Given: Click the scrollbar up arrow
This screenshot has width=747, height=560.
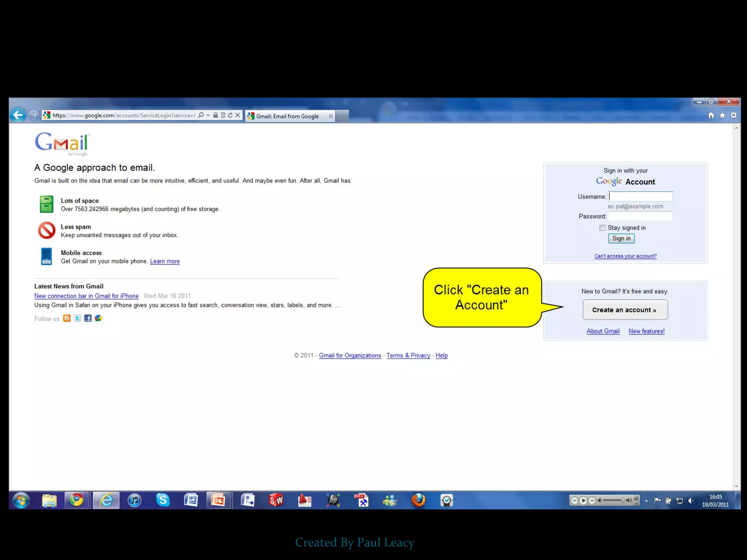Looking at the screenshot, I should coord(736,128).
